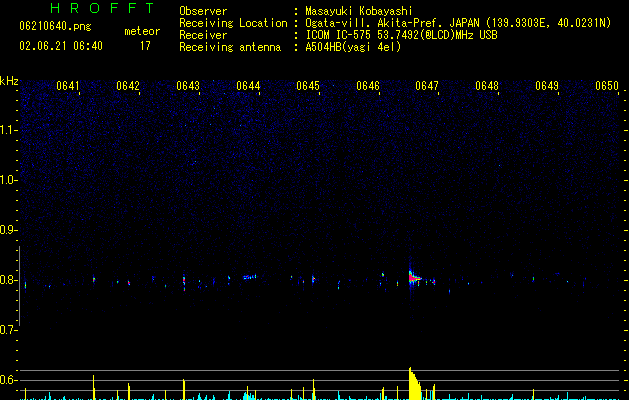This screenshot has height=400, width=629.
Task: Click the 'Receiving antenna' label
Action: [230, 47]
